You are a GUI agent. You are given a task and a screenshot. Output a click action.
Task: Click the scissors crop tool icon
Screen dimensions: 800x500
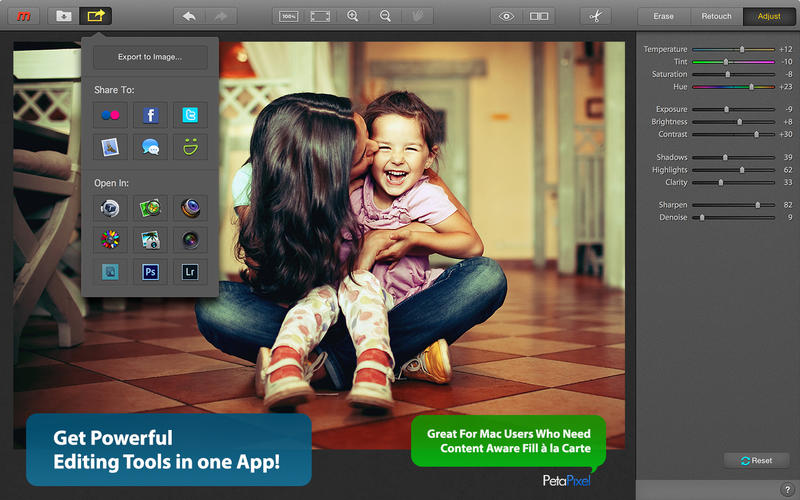(594, 16)
